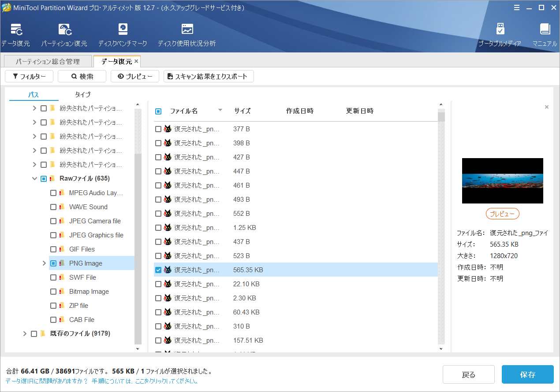Close the preview panel with X icon

[x=547, y=107]
